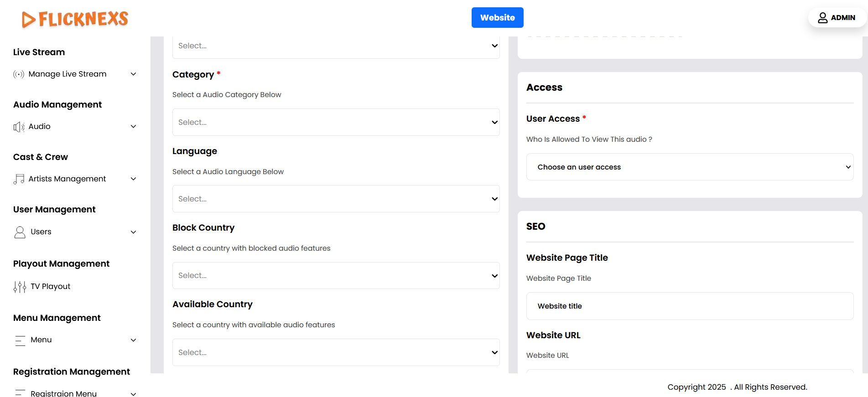This screenshot has width=868, height=397.
Task: Open the Audio Category select dropdown
Action: tap(336, 122)
